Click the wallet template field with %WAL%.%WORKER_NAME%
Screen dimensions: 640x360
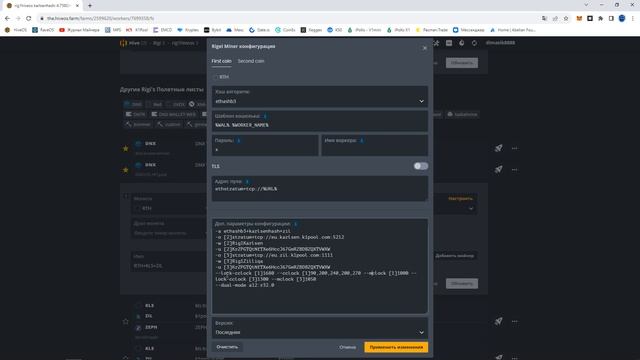tap(320, 121)
